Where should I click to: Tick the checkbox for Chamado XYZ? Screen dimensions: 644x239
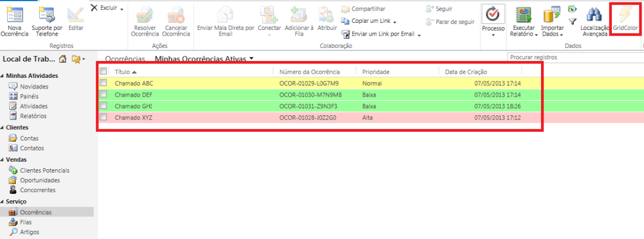[x=104, y=117]
